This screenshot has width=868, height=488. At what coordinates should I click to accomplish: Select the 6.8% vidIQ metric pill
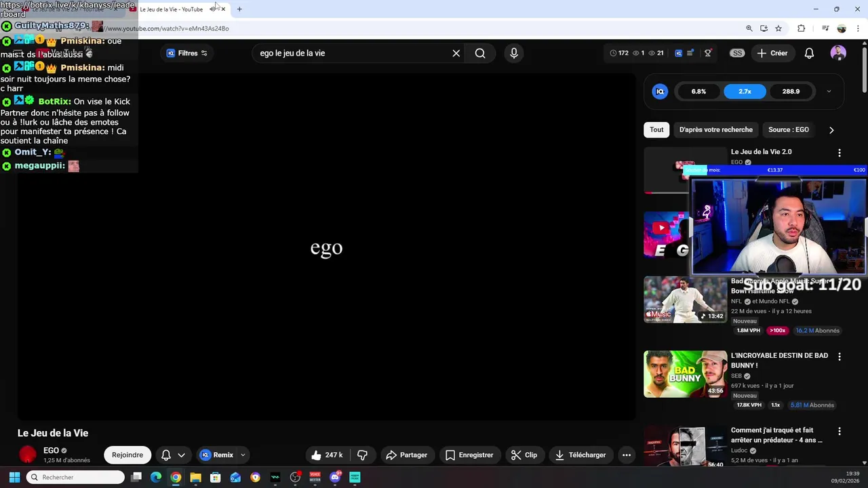pos(698,91)
